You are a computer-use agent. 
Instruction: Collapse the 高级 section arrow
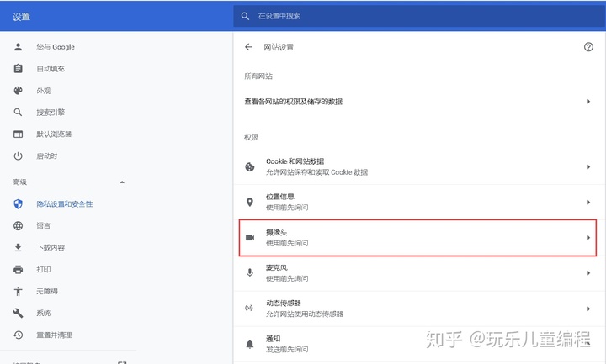point(122,182)
